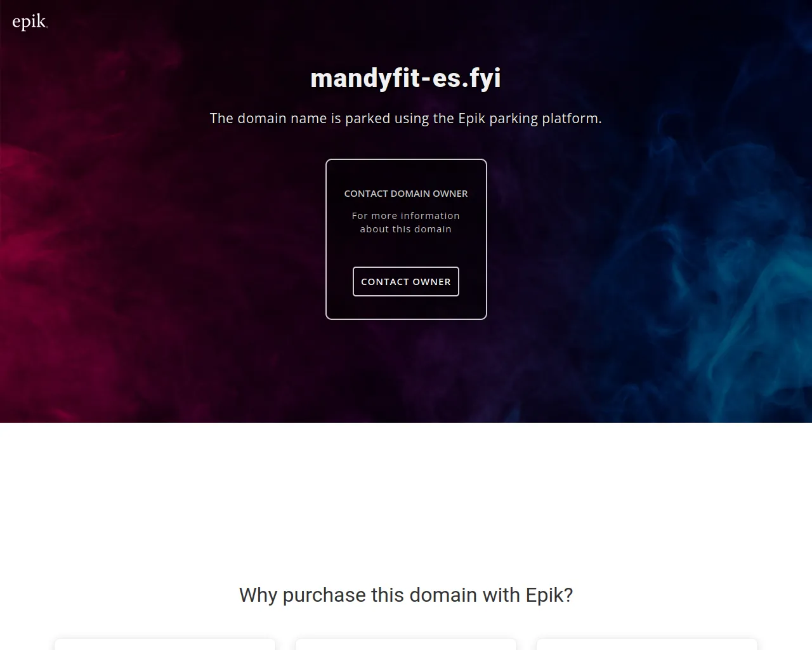Open the middle feature card at page bottom
The image size is (812, 650).
tap(406, 644)
